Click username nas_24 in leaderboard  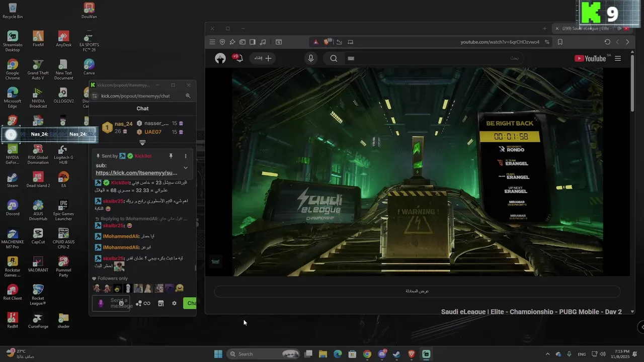tap(123, 124)
